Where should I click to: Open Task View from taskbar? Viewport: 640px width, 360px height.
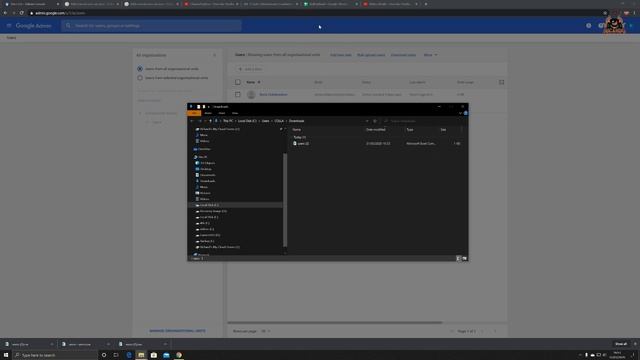[x=116, y=355]
